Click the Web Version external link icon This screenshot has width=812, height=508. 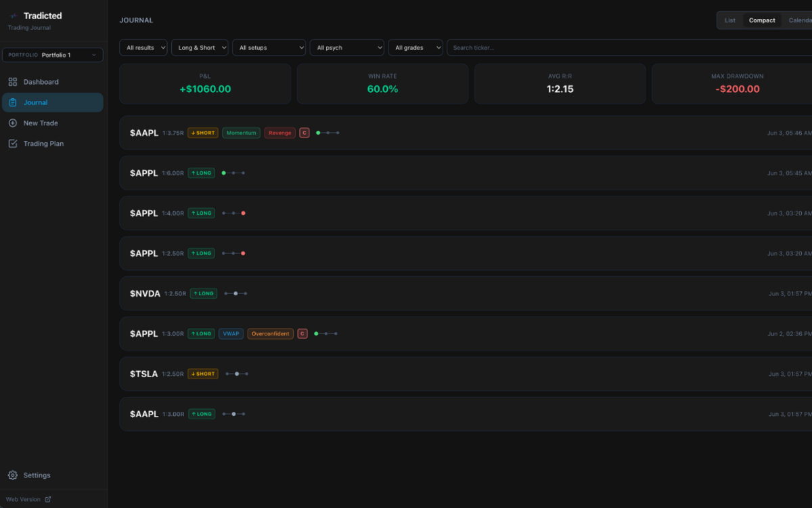coord(47,500)
